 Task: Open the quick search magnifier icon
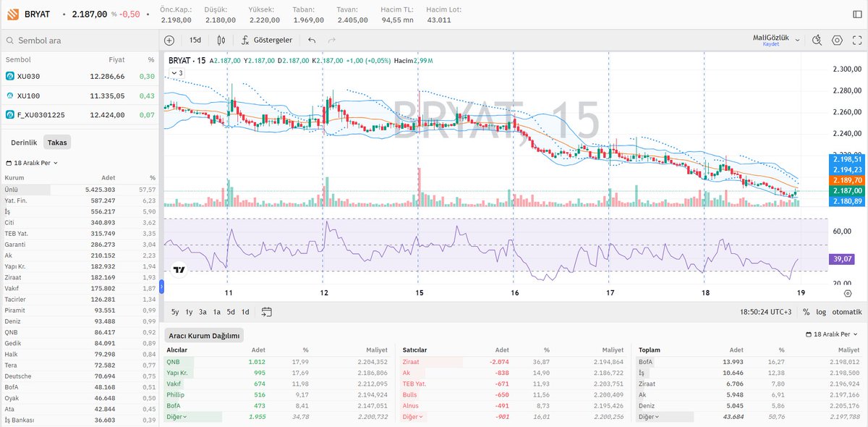pyautogui.click(x=817, y=41)
